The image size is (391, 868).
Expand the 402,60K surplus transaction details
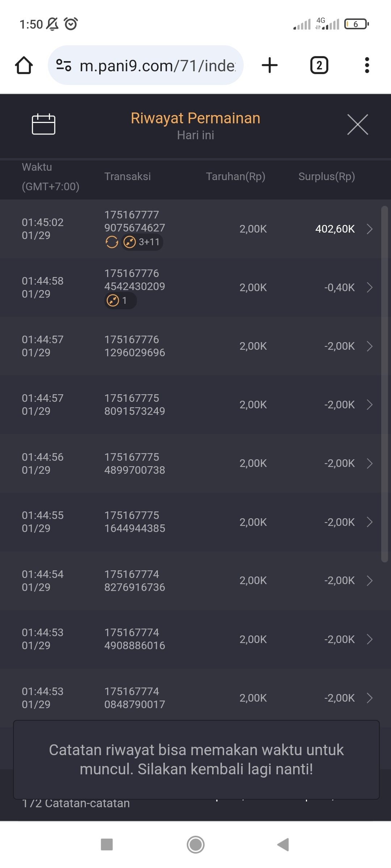(369, 229)
